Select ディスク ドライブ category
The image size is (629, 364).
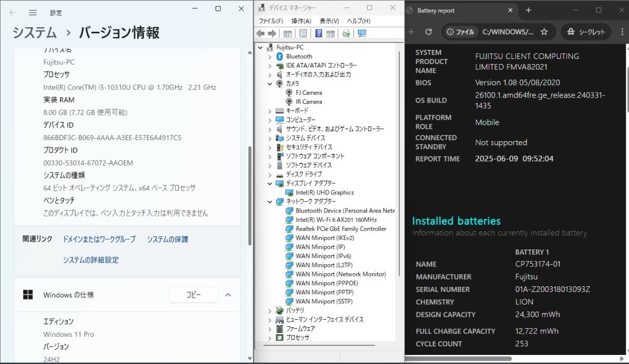coord(303,175)
